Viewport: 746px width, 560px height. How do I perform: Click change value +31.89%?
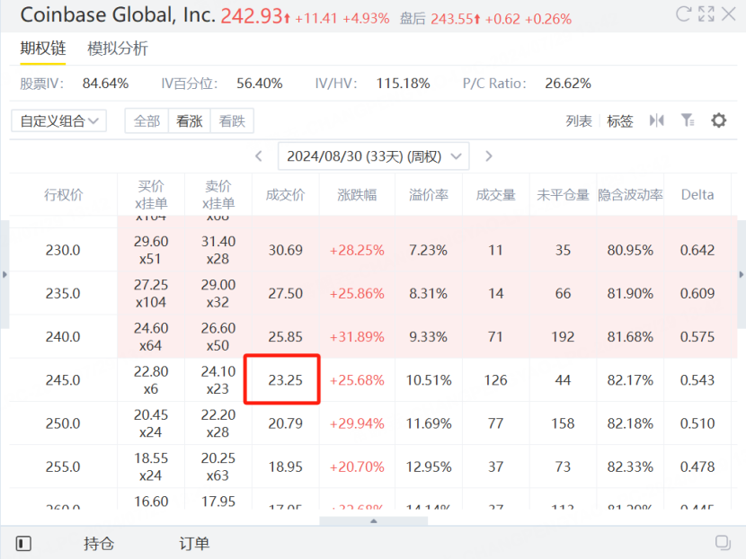[357, 336]
